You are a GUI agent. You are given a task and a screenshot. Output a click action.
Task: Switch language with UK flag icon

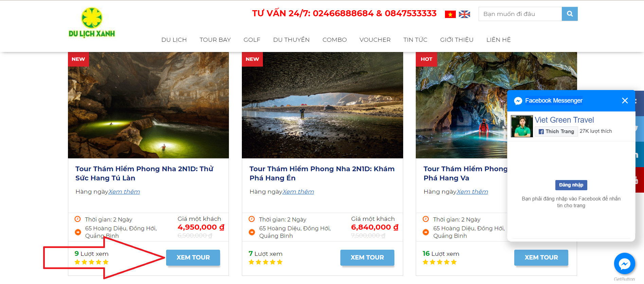[x=464, y=14]
